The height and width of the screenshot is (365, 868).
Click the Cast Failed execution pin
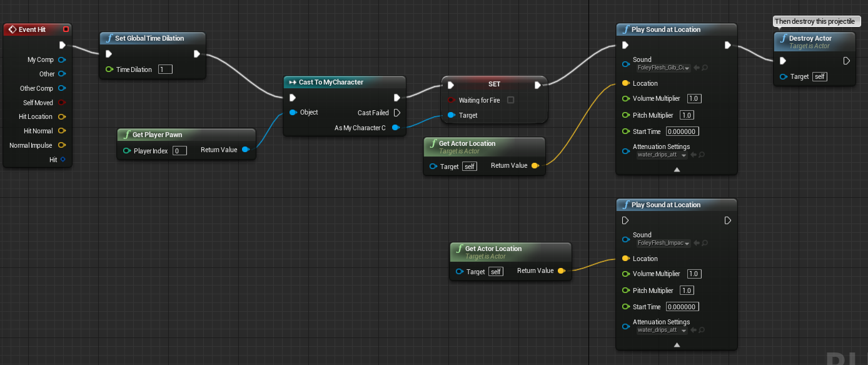point(396,113)
